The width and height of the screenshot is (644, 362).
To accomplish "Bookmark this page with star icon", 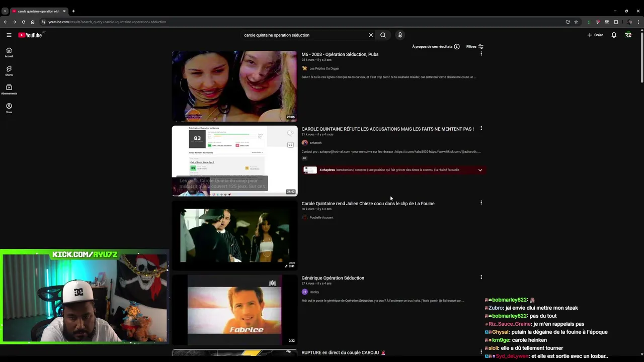I will 576,22.
